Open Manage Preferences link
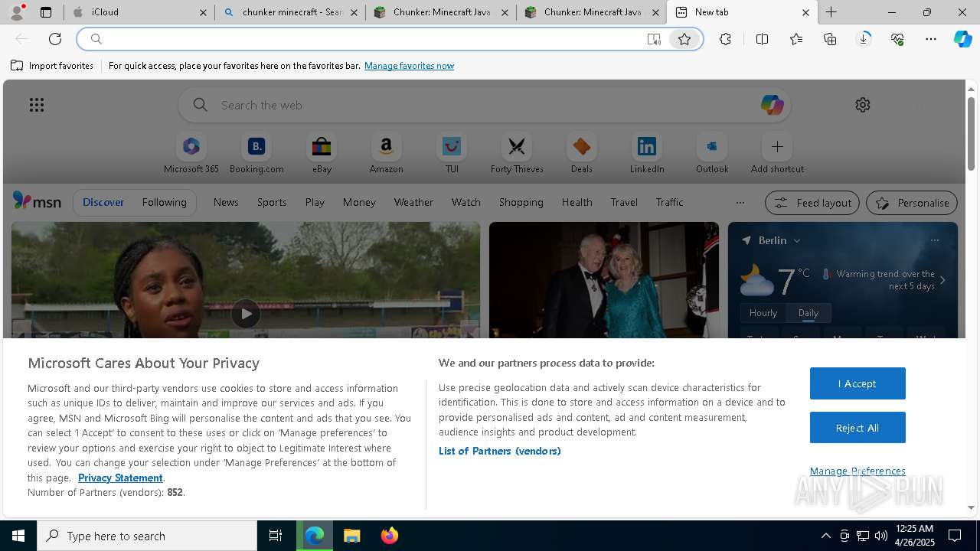The width and height of the screenshot is (980, 551). pos(857,471)
